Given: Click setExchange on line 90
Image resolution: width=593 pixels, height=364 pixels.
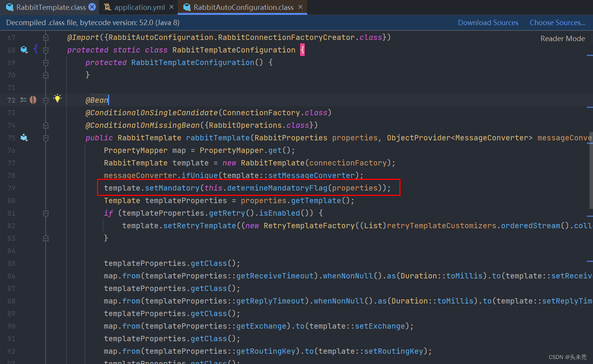Looking at the screenshot, I should pos(380,326).
